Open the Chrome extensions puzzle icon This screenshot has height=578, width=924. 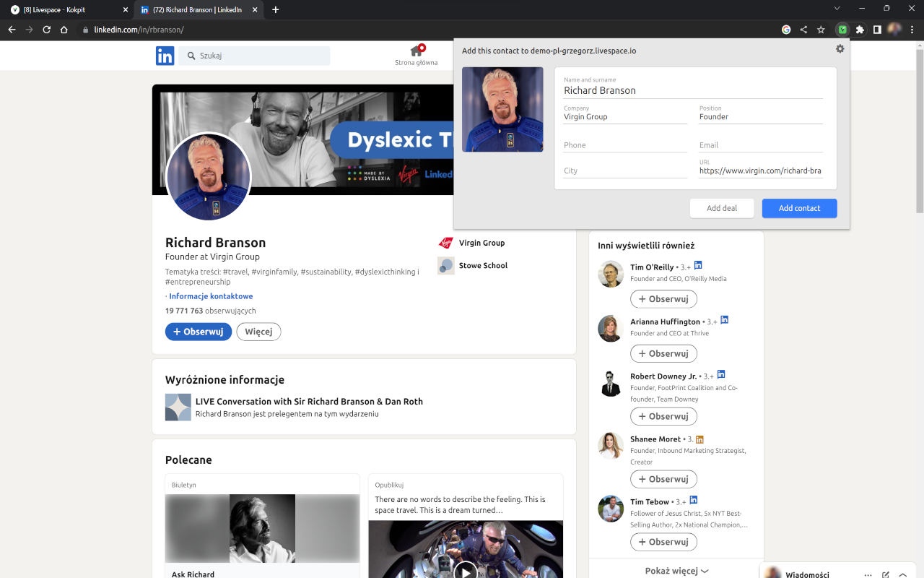coord(860,30)
